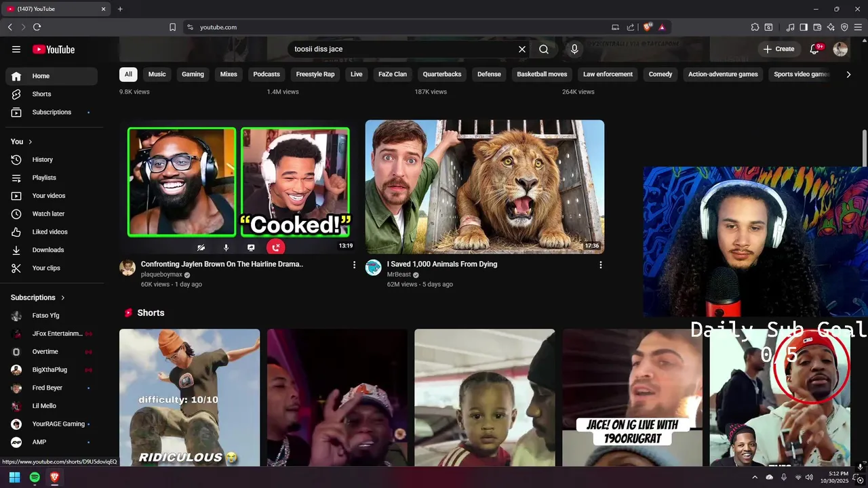Open the MrBeast lion video thumbnail
The width and height of the screenshot is (868, 488).
tap(485, 186)
